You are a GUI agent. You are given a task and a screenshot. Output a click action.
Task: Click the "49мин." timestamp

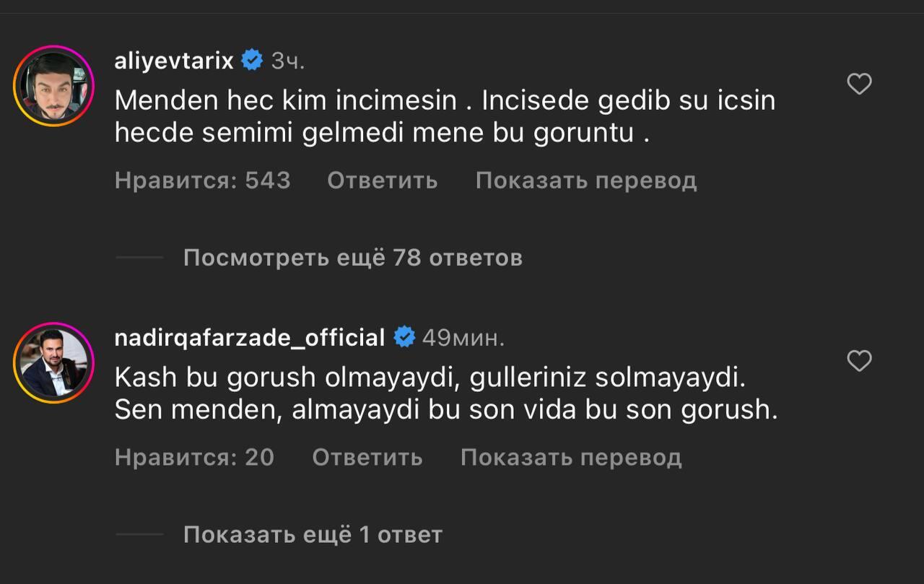(x=463, y=337)
